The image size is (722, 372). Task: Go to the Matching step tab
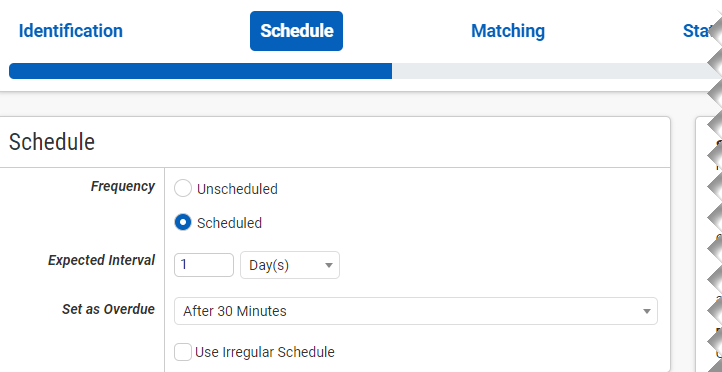508,31
